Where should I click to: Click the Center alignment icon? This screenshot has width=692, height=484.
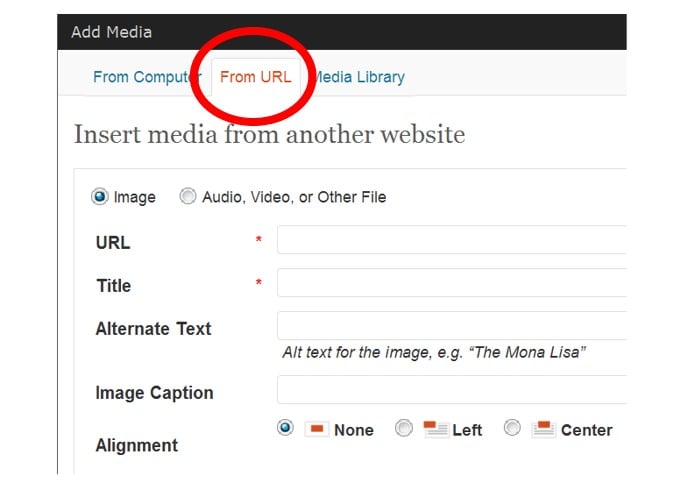point(544,429)
